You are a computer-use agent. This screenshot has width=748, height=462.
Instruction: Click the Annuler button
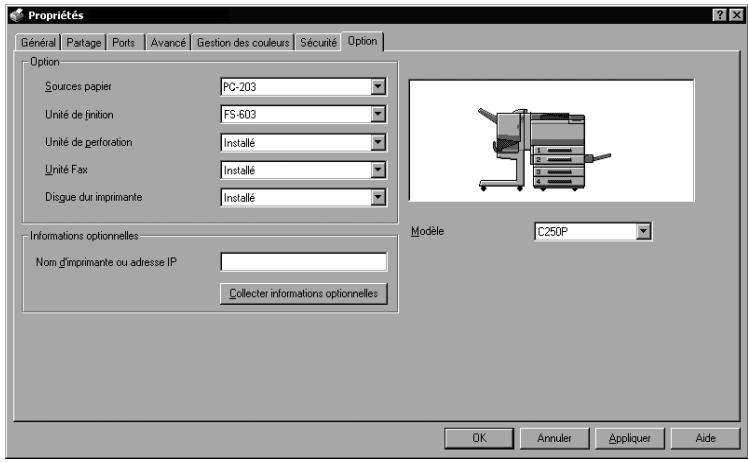point(554,438)
